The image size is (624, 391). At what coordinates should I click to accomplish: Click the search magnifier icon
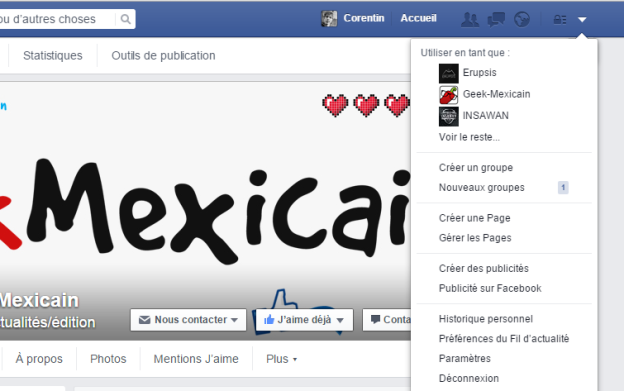click(125, 19)
